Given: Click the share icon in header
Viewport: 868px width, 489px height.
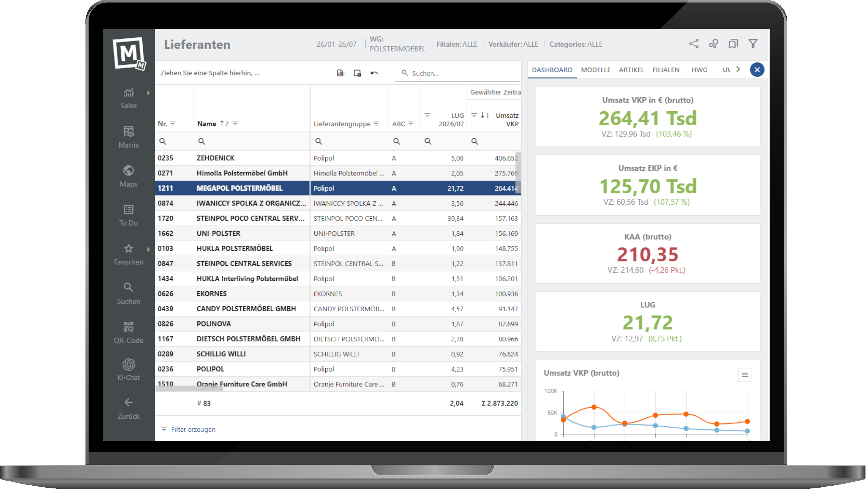Looking at the screenshot, I should tap(694, 44).
